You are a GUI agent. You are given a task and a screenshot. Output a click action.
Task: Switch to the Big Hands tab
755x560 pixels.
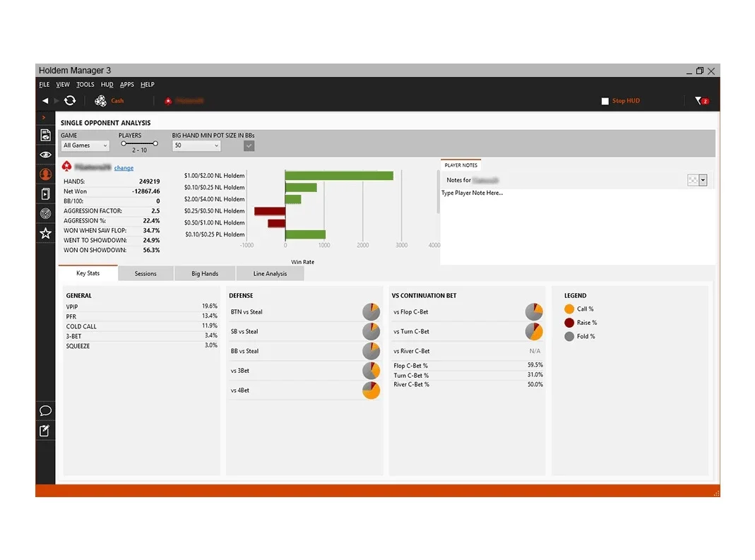click(x=205, y=273)
